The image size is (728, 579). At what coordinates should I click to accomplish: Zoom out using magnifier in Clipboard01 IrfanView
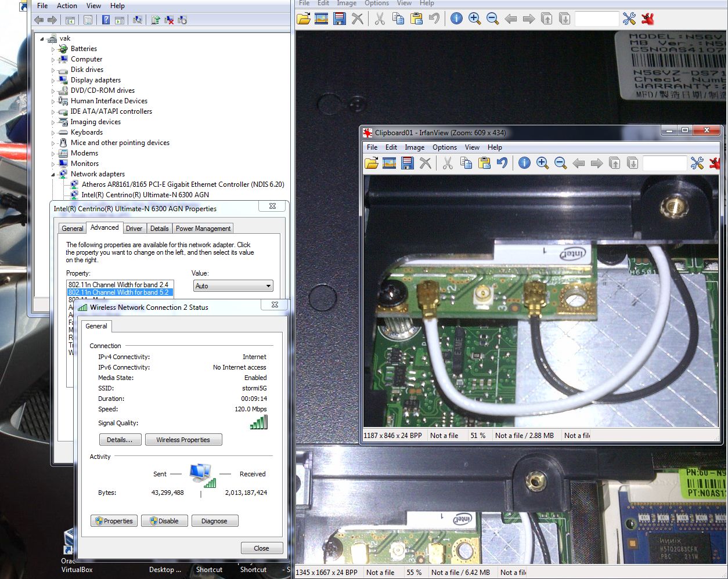tap(560, 163)
